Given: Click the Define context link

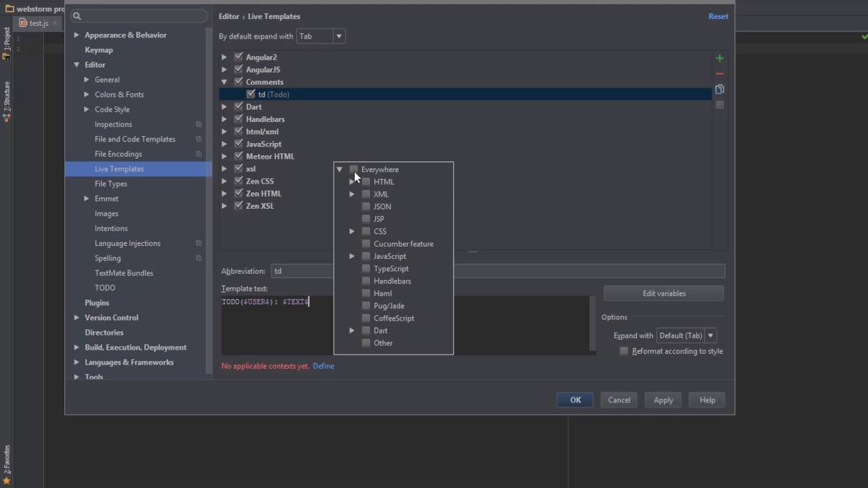Looking at the screenshot, I should point(323,366).
